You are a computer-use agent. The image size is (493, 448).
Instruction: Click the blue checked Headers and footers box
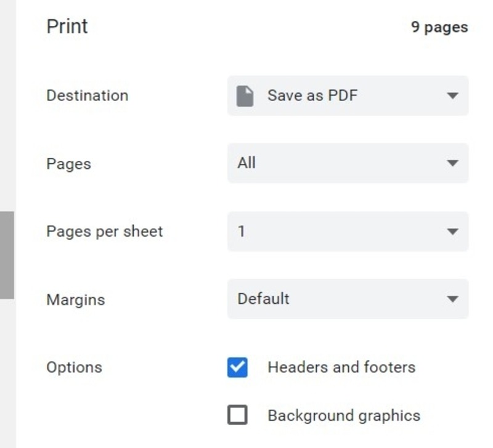click(x=237, y=367)
